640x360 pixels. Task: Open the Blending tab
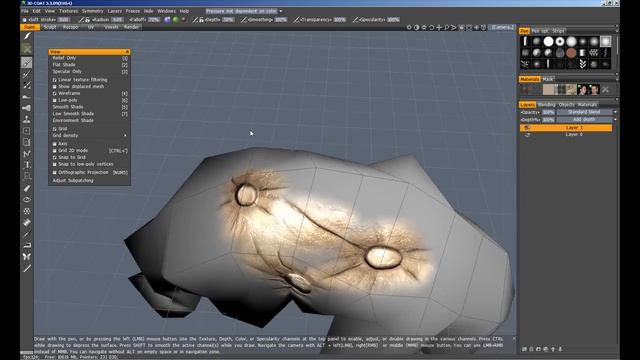point(547,105)
